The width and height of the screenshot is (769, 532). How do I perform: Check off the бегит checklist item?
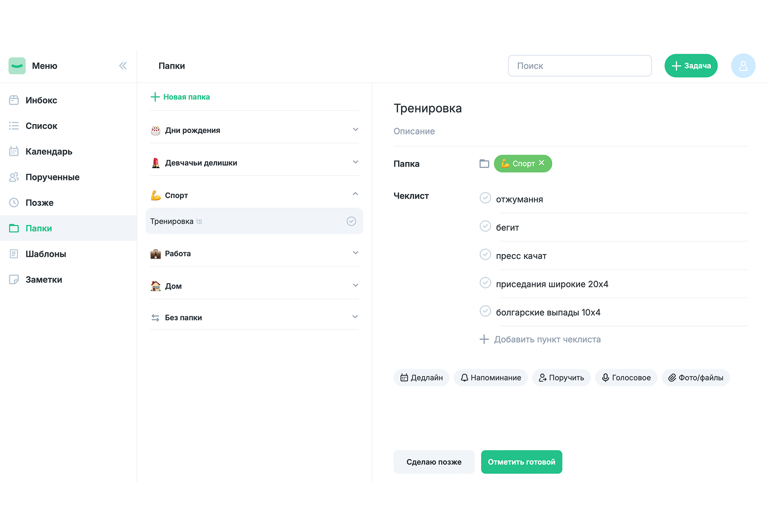click(x=485, y=226)
